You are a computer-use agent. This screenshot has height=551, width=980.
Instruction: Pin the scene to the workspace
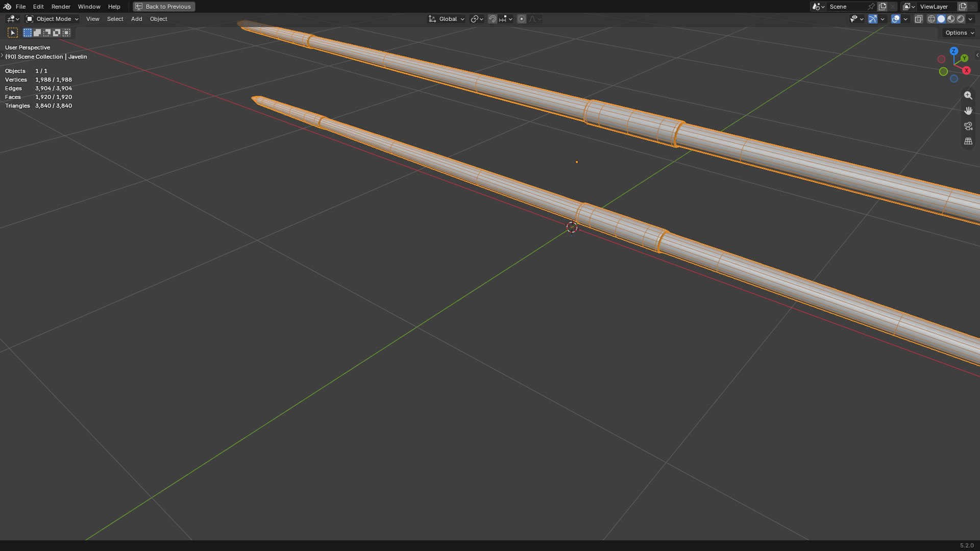(871, 7)
